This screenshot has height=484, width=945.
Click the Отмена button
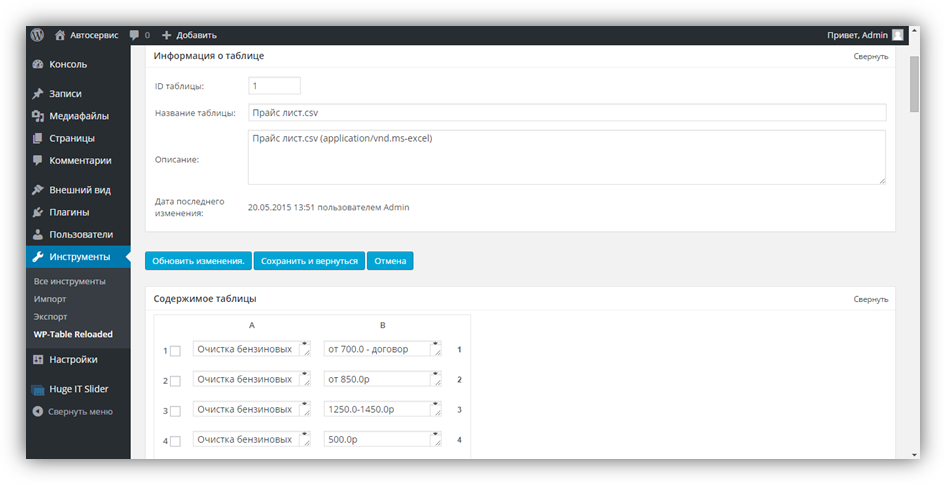coord(390,261)
